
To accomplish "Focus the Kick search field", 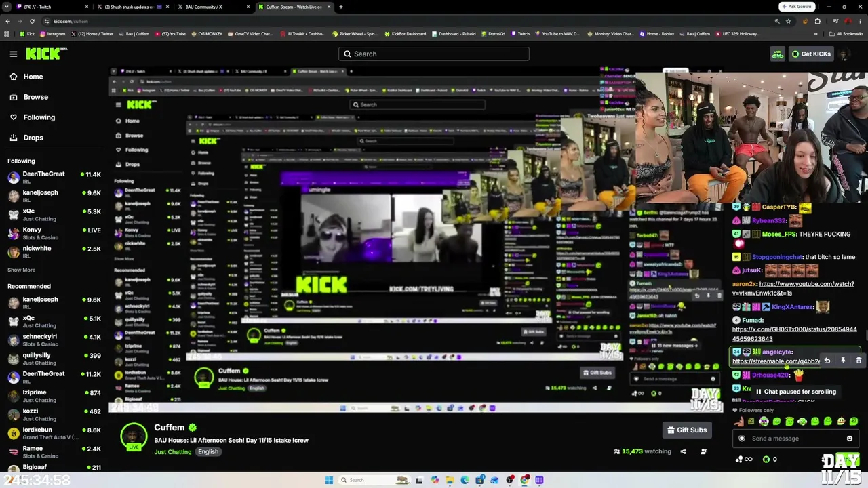I will [x=434, y=54].
